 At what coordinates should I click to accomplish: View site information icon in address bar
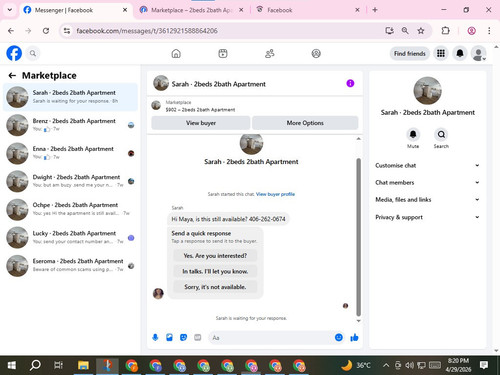coord(67,31)
